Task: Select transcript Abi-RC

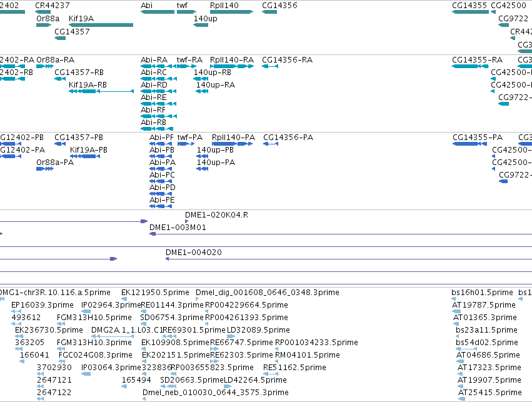Action: (x=158, y=79)
